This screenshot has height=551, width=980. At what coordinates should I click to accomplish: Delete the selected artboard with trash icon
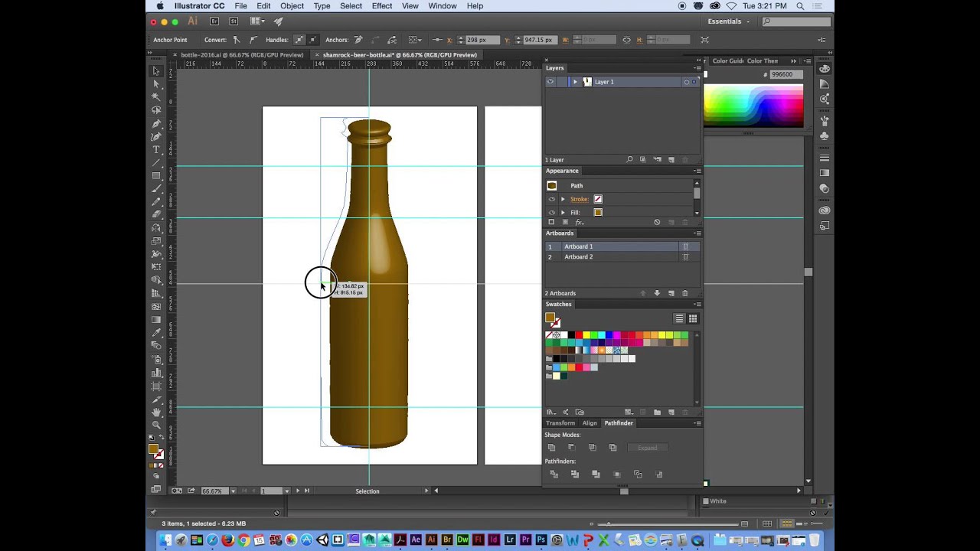point(684,293)
